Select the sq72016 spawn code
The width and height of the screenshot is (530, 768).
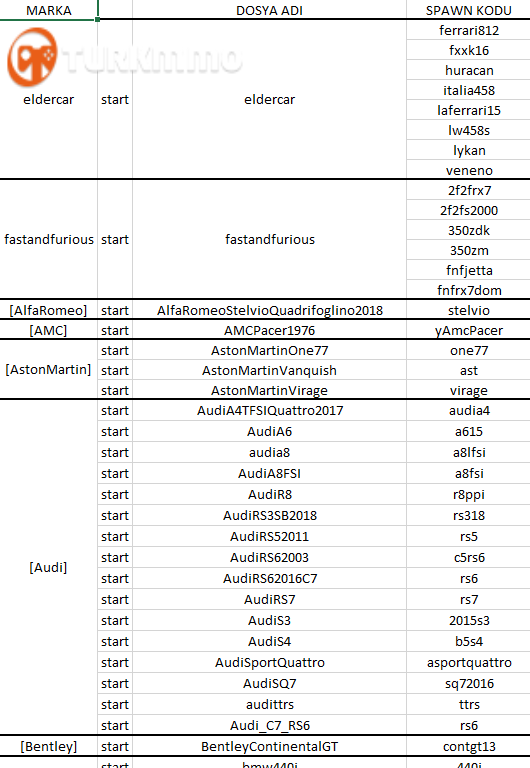pos(468,684)
